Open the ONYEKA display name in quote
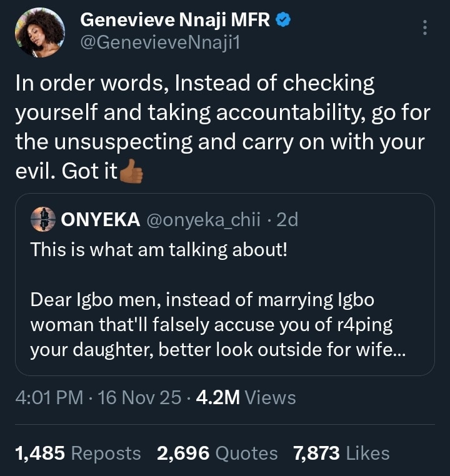This screenshot has width=450, height=476. coord(100,219)
